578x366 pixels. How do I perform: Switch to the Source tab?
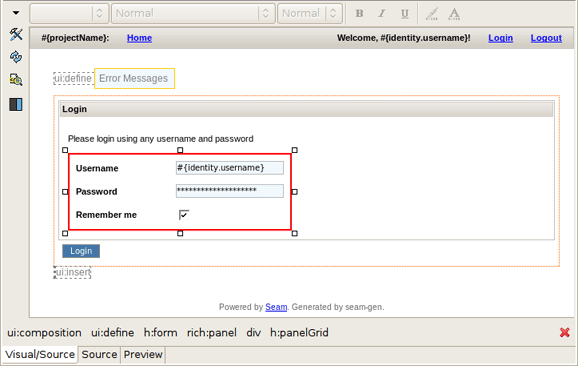coord(99,355)
